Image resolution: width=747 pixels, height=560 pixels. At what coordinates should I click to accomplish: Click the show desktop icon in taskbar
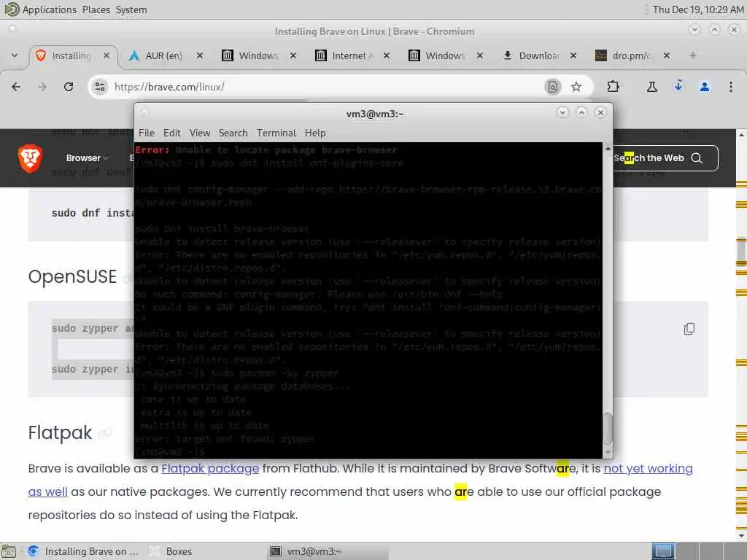[9, 551]
